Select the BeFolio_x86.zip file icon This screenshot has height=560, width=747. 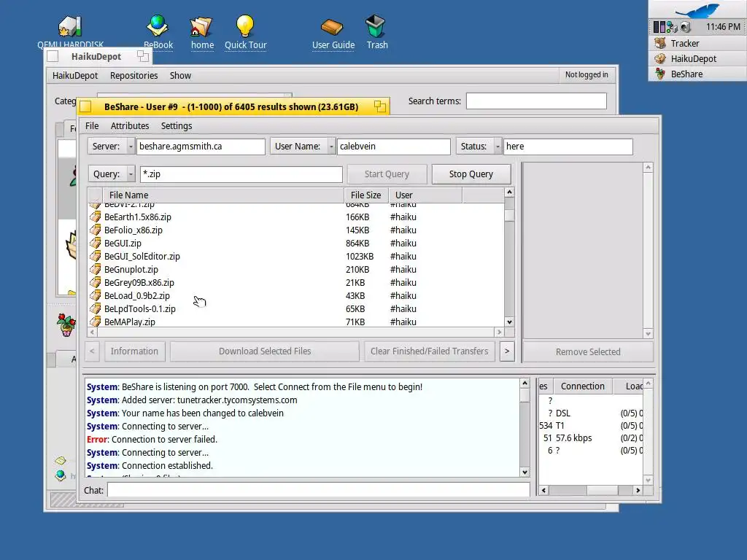click(x=96, y=230)
